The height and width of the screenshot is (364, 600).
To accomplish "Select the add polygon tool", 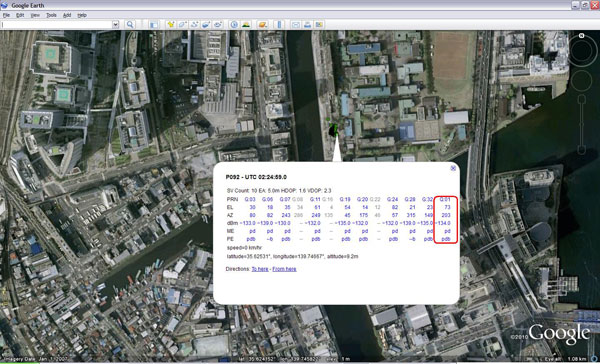I will [183, 24].
